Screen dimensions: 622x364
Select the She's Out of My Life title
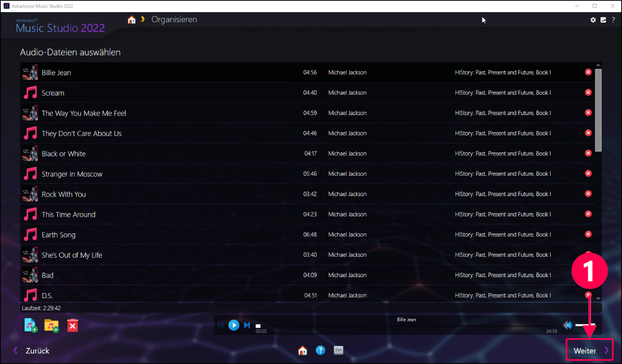coord(72,255)
